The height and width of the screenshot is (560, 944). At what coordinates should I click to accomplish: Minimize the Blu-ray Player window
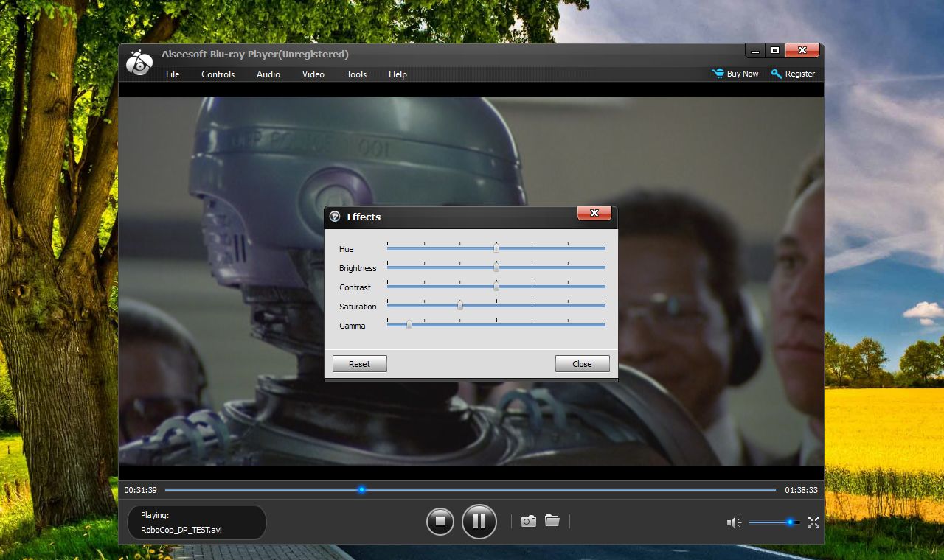coord(754,51)
